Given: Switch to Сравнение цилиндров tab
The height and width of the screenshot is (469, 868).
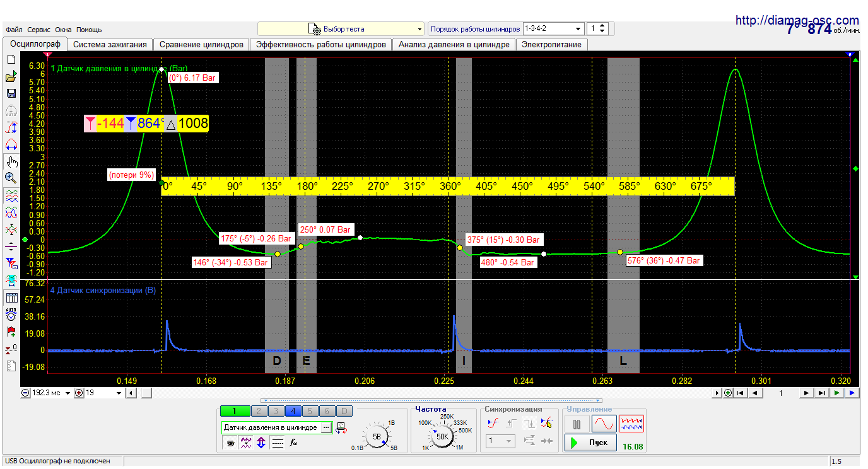Looking at the screenshot, I should [x=201, y=45].
